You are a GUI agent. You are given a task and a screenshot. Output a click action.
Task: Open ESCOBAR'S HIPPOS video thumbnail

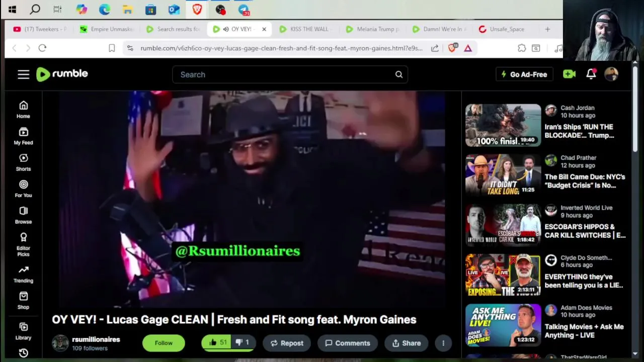[x=503, y=225]
